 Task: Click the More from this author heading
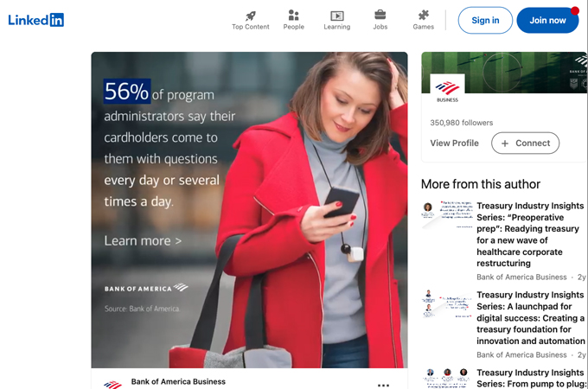point(481,184)
